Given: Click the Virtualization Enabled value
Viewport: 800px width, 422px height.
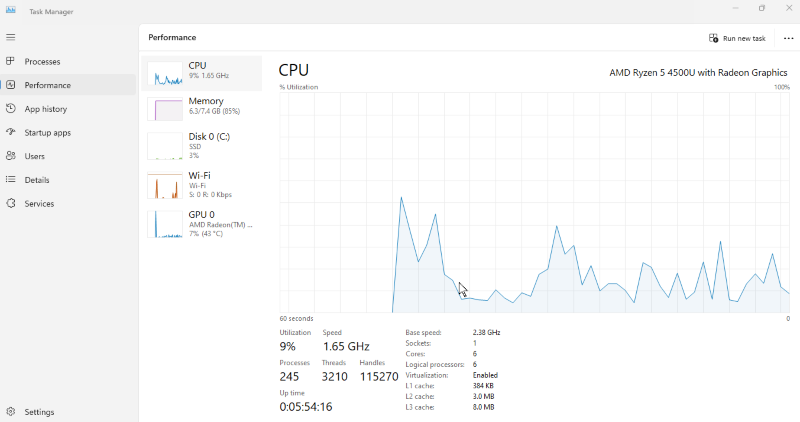Looking at the screenshot, I should (485, 375).
